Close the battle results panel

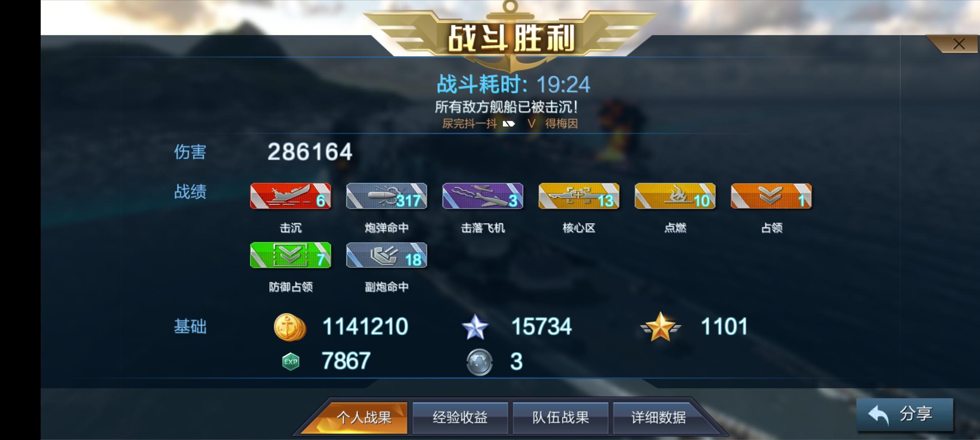coord(958,44)
